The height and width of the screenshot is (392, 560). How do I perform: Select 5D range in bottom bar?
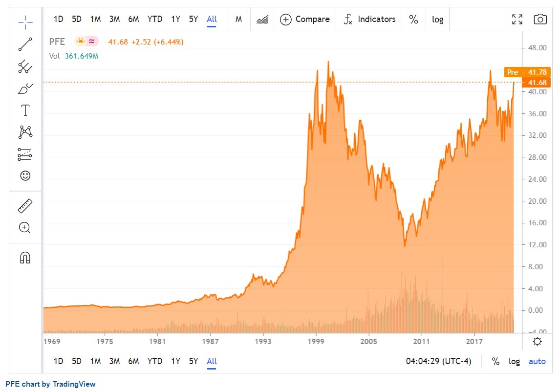coord(76,361)
